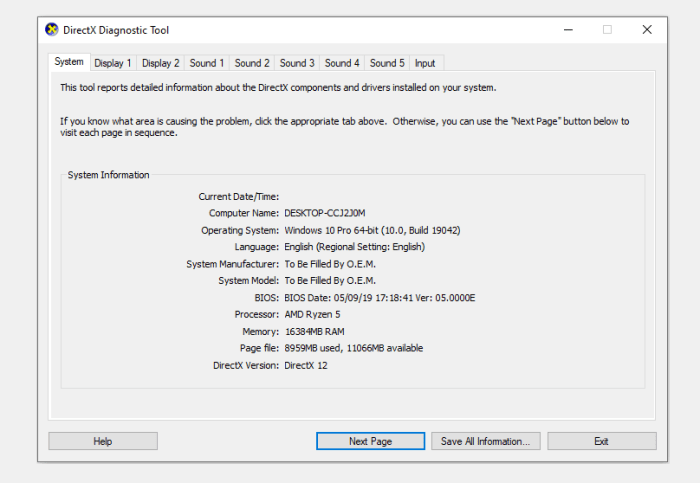Select the Sound 1 tab

point(206,63)
